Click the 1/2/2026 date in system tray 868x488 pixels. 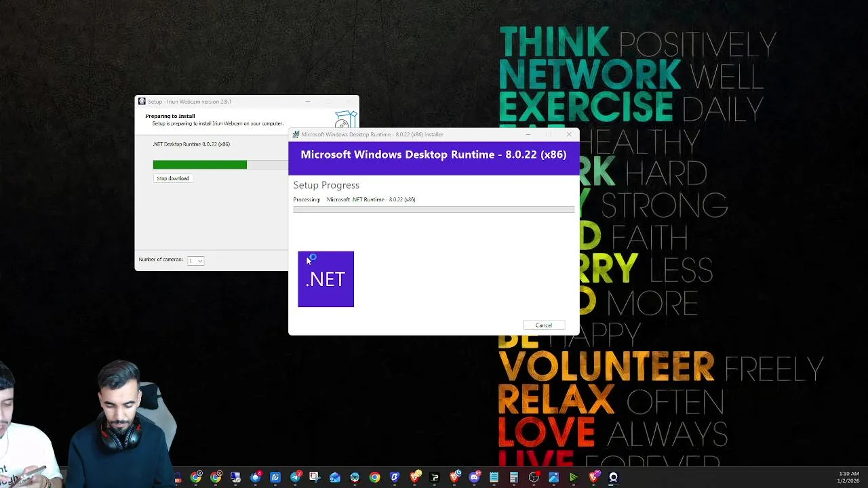click(x=848, y=481)
